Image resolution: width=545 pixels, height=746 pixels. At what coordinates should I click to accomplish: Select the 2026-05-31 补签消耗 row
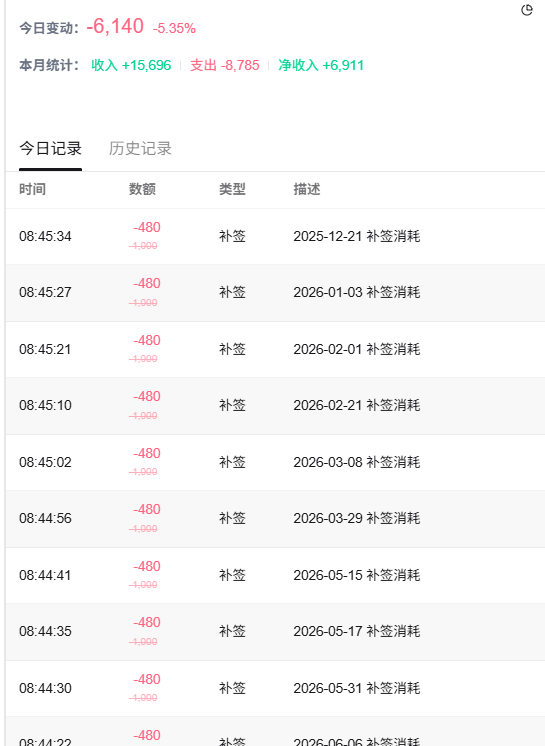pyautogui.click(x=275, y=688)
